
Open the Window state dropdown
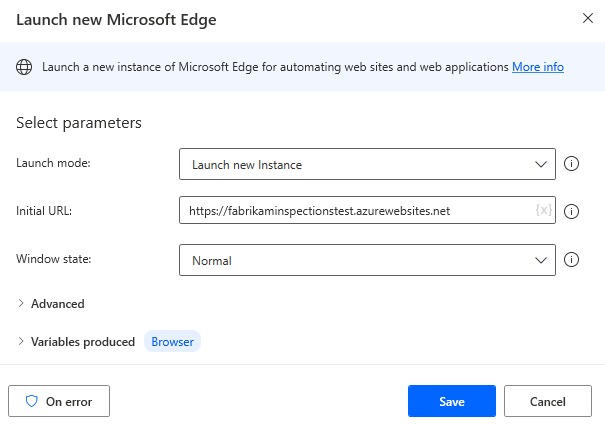point(367,261)
